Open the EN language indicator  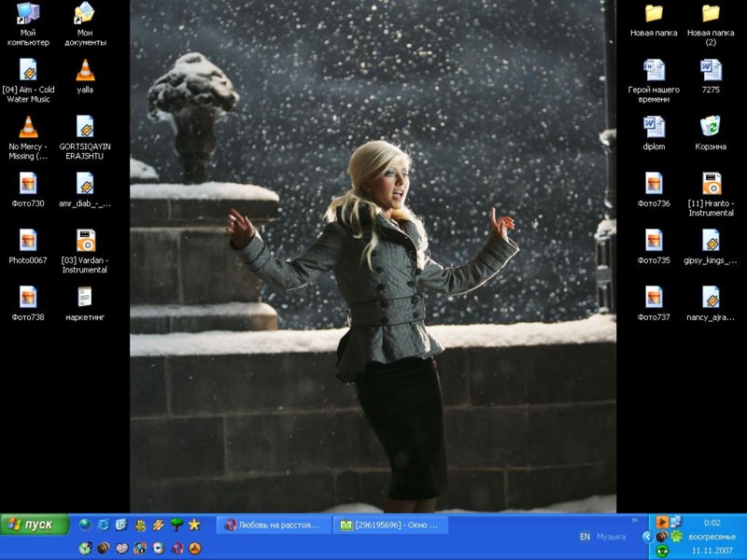coord(585,537)
